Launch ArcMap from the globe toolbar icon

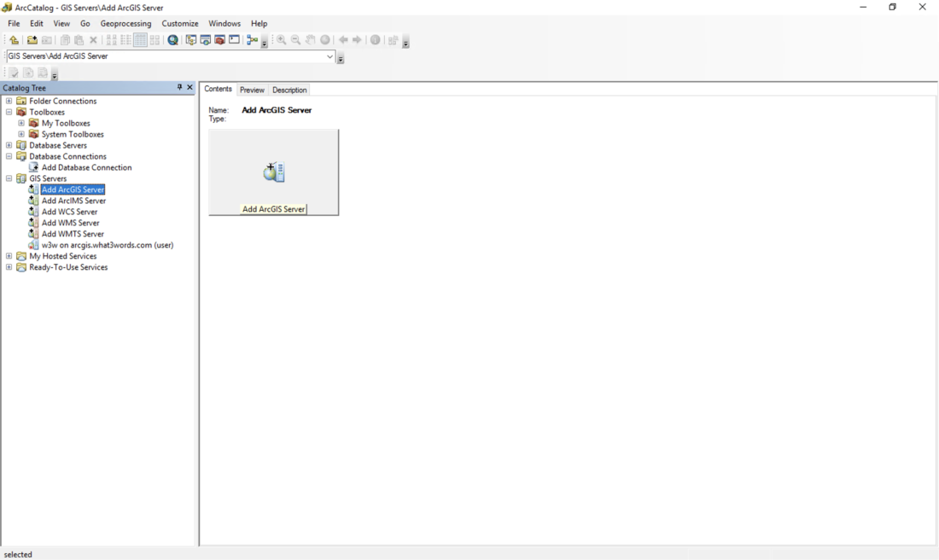(172, 40)
